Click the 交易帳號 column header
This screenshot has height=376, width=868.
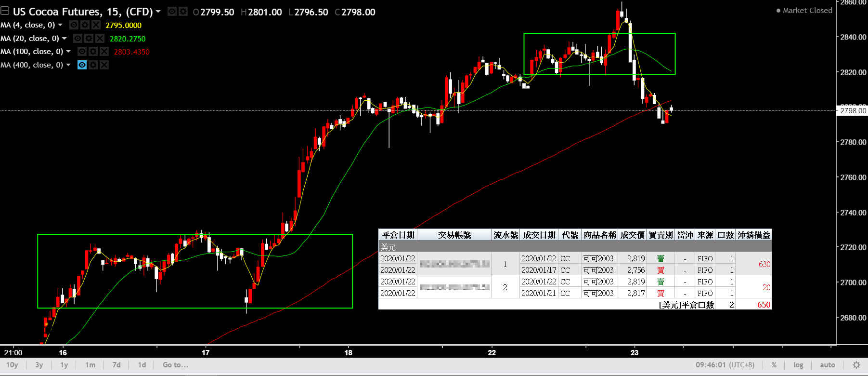[454, 235]
